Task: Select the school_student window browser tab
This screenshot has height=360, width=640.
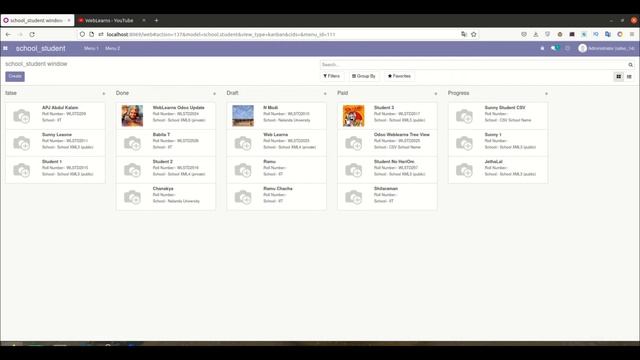Action: point(37,20)
